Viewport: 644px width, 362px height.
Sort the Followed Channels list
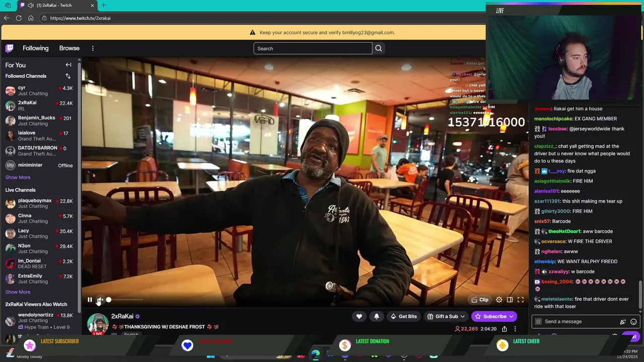pyautogui.click(x=68, y=76)
